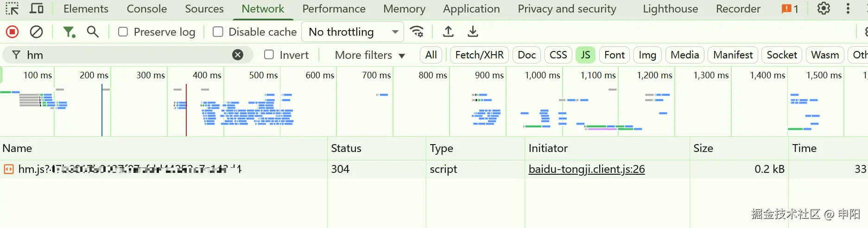Click the inspect element picker icon
This screenshot has height=228, width=868.
tap(12, 8)
